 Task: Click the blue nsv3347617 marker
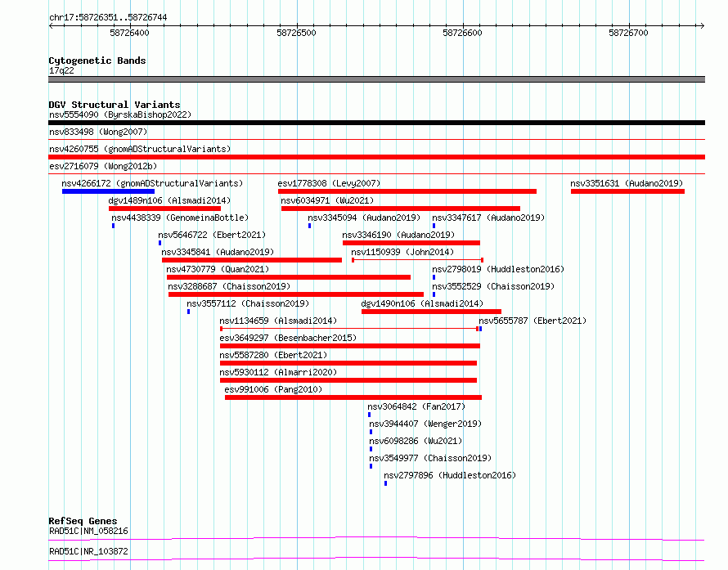click(x=434, y=226)
